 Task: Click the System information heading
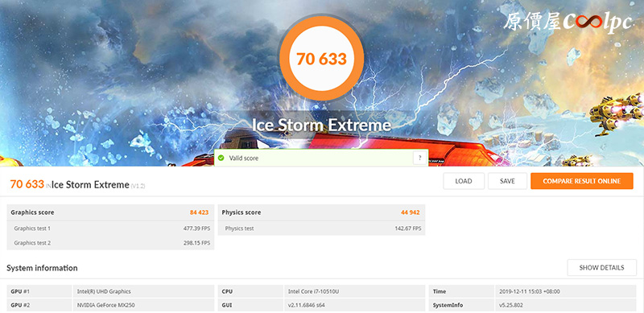[42, 268]
